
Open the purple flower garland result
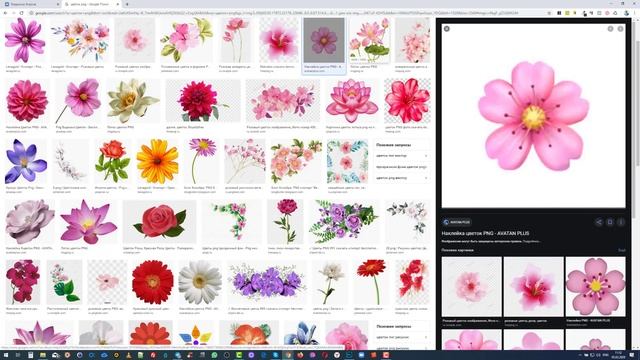pos(267,282)
